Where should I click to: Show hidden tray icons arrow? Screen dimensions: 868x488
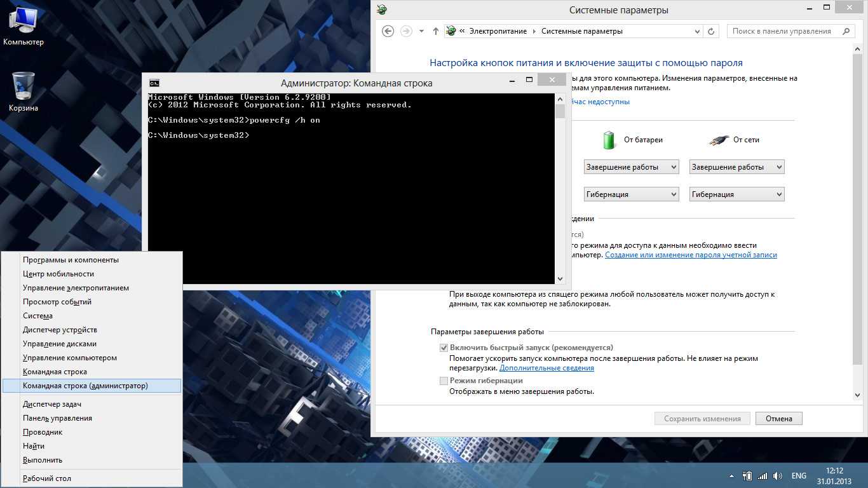(x=732, y=476)
